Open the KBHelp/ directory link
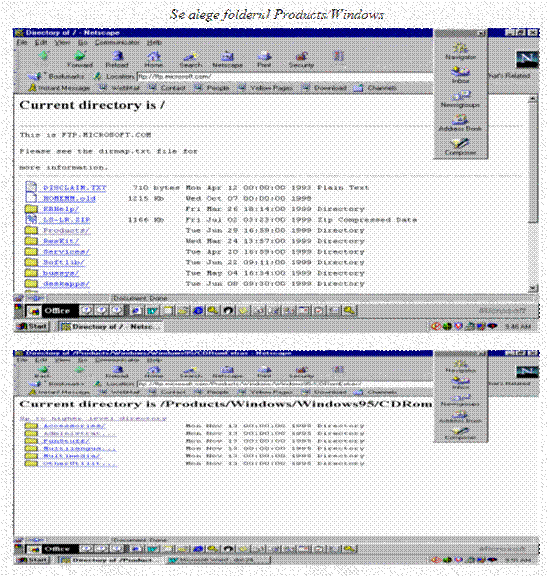The height and width of the screenshot is (576, 547). pos(61,209)
